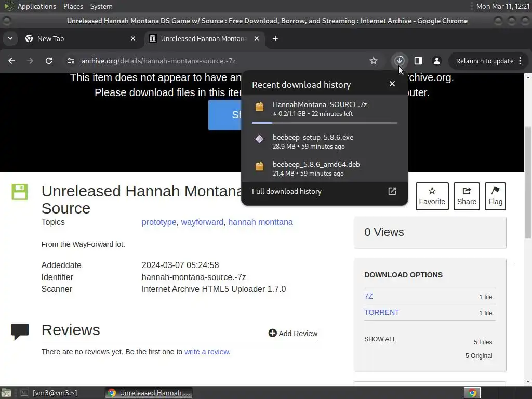Open the System menu

[x=101, y=6]
